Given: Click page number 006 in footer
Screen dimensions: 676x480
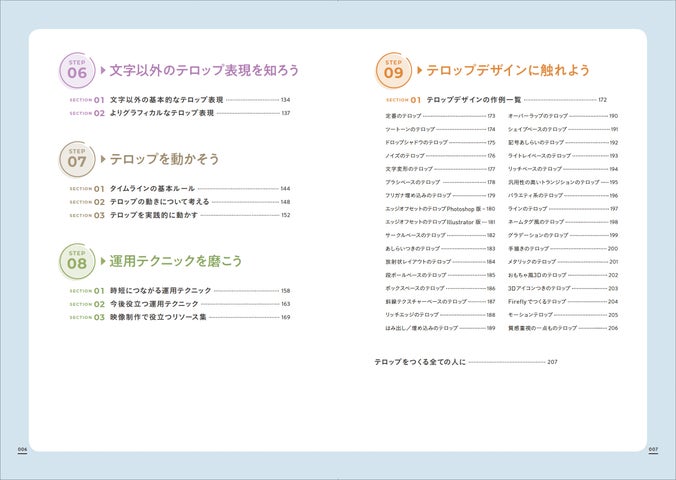Looking at the screenshot, I should 22,449.
